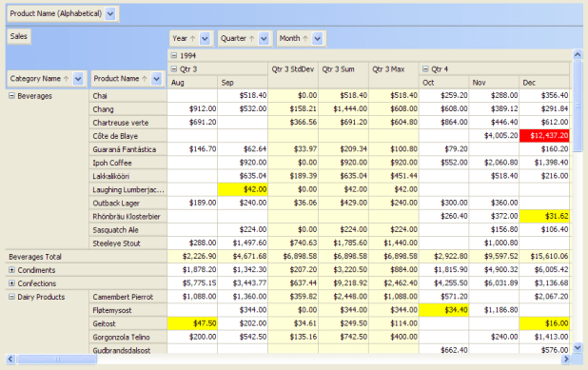This screenshot has height=370, width=588.
Task: Select the Chai product row header
Action: pos(128,96)
